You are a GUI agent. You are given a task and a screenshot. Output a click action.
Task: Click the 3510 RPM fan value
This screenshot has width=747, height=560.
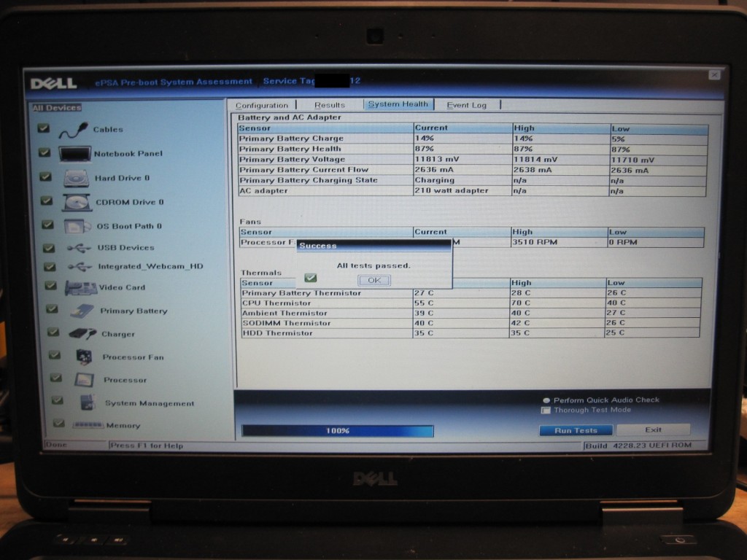click(535, 242)
